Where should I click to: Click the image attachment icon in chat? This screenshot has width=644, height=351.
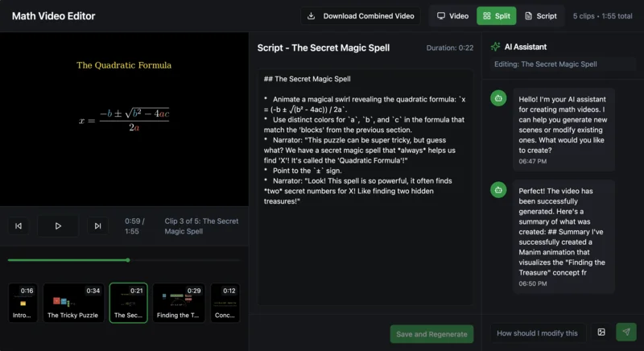point(601,332)
